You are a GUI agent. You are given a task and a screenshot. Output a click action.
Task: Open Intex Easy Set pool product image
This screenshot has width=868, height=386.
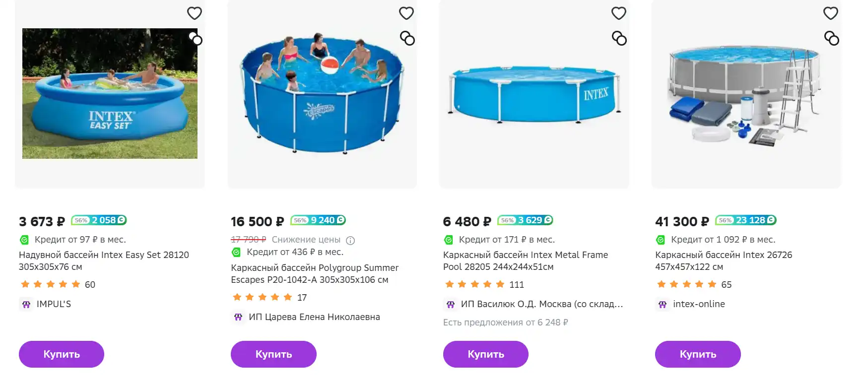coord(110,94)
